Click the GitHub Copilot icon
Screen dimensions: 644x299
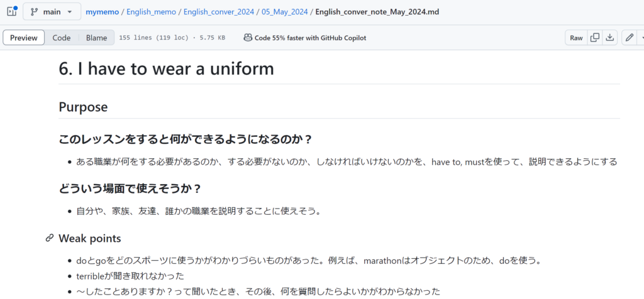tap(248, 38)
